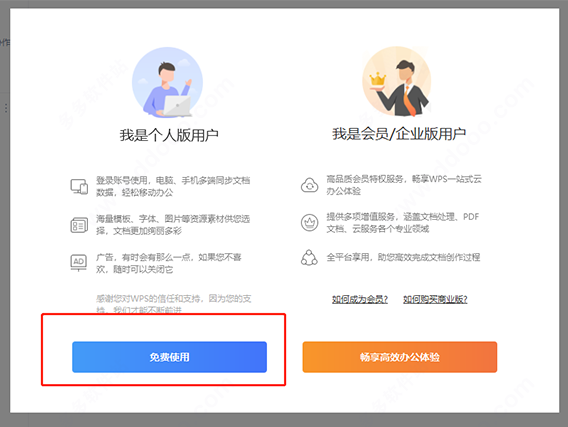This screenshot has height=427, width=568.
Task: Open the 如何成为会员? link
Action: (x=360, y=299)
